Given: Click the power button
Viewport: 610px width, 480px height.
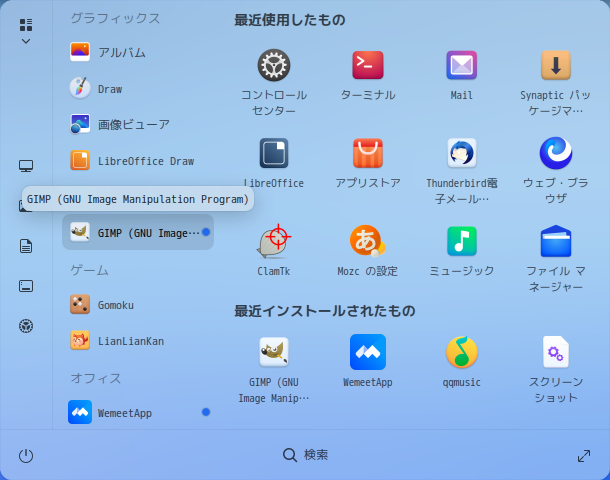Looking at the screenshot, I should coord(26,455).
